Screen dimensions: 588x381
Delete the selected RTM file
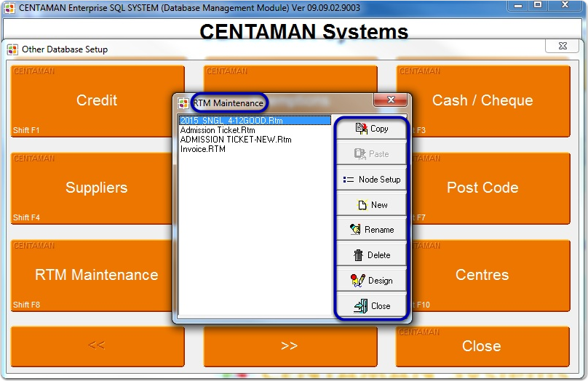pyautogui.click(x=371, y=255)
